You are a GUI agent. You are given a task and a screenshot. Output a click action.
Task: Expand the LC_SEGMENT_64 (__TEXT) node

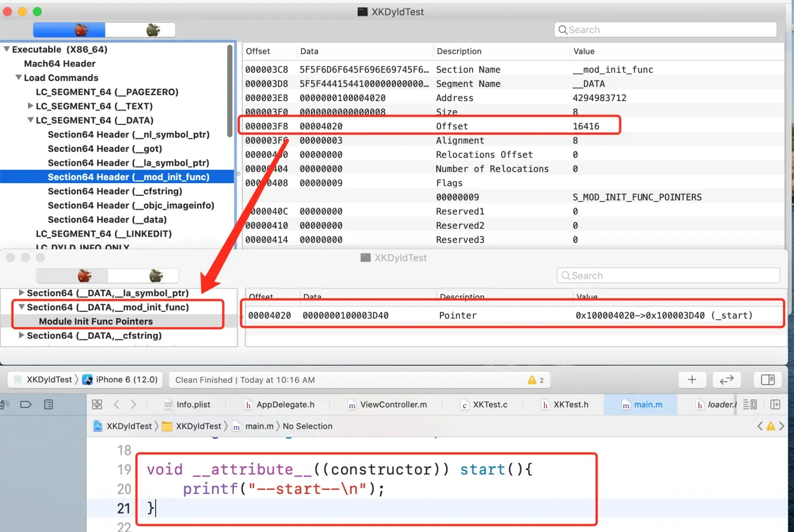point(31,106)
